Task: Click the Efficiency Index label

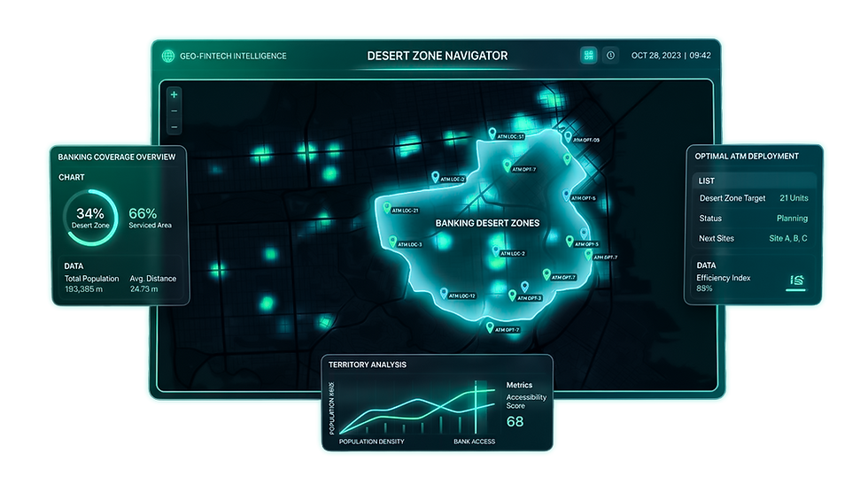Action: coord(724,278)
